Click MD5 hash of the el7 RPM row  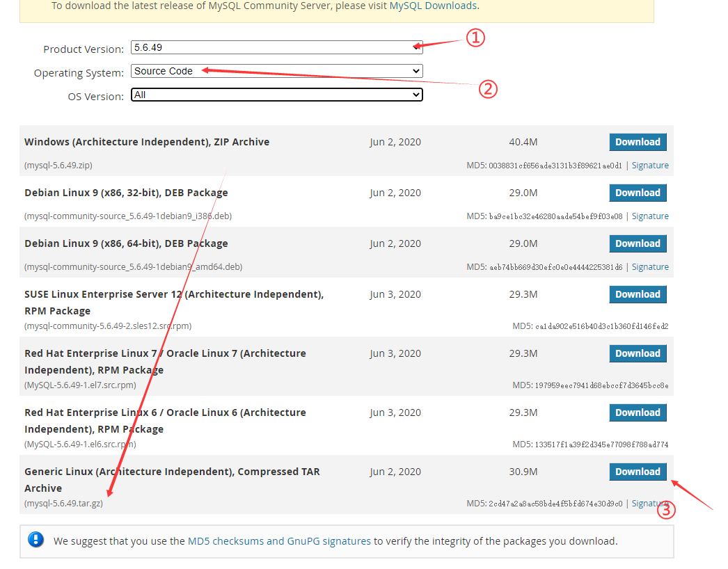(x=602, y=385)
